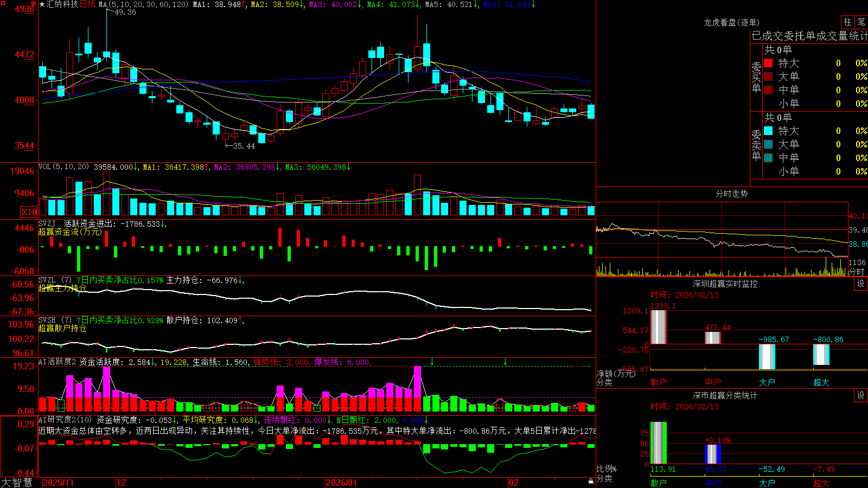The width and height of the screenshot is (868, 488).
Task: Click the red 特大 buy order swatch
Action: click(768, 63)
